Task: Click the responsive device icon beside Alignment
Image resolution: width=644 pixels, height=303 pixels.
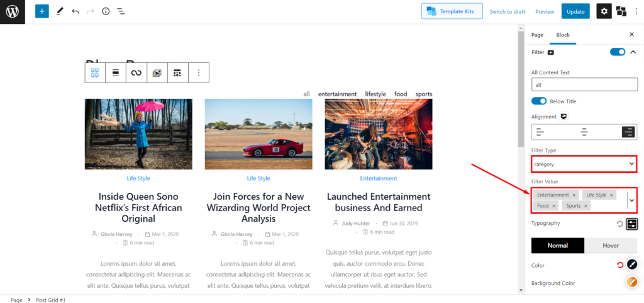Action: point(563,117)
